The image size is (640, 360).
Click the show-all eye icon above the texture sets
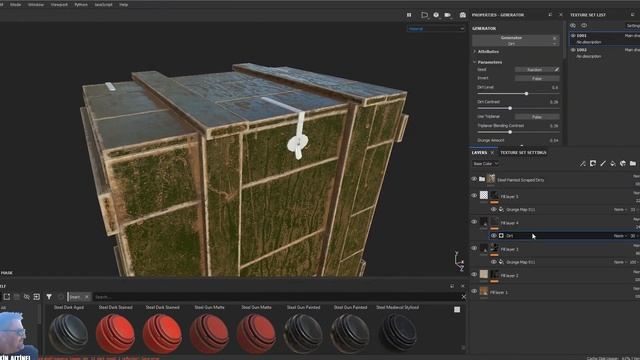(x=584, y=25)
